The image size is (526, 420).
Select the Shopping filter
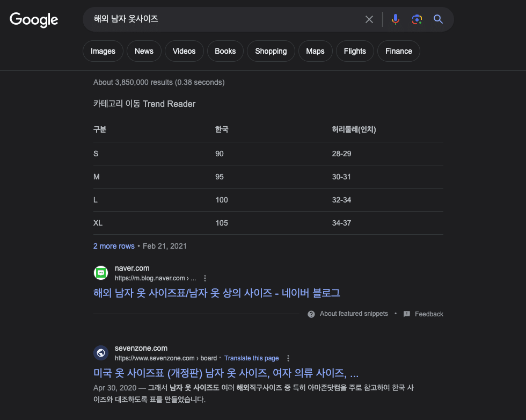pos(271,51)
